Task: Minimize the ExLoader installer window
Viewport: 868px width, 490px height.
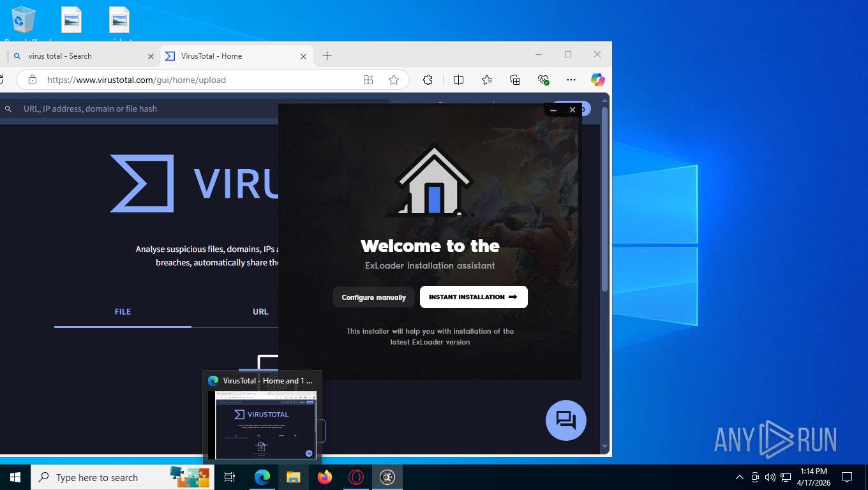Action: click(553, 110)
